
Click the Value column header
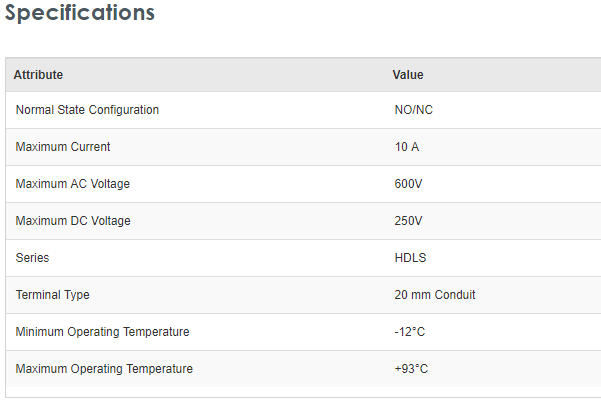tap(408, 75)
